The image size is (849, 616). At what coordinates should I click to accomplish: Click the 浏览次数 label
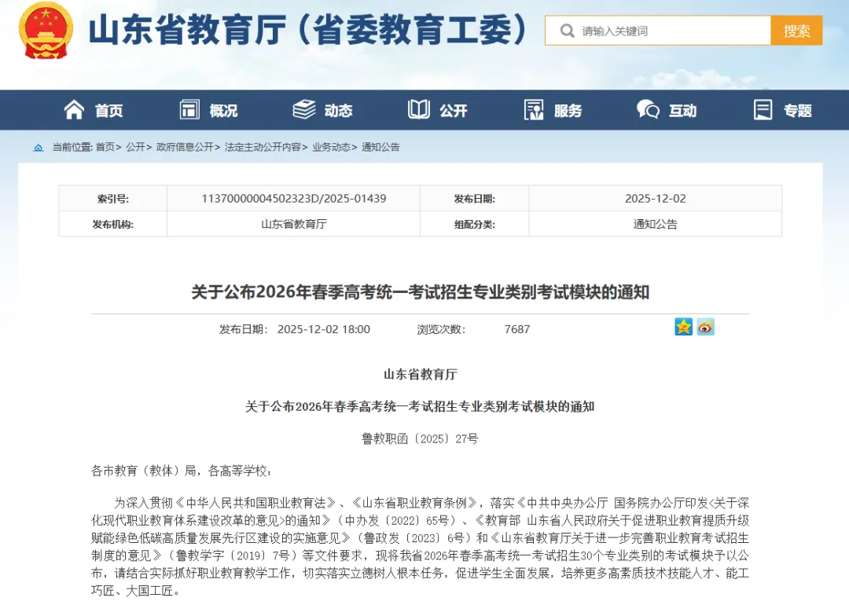point(441,329)
